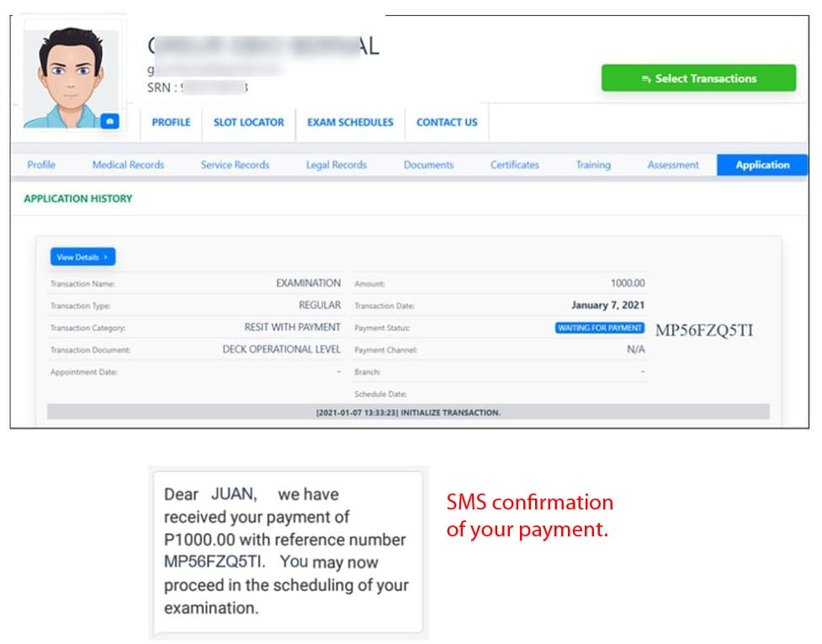Viewport: 822px width, 644px height.
Task: Click the 1000.00 amount value
Action: (628, 283)
